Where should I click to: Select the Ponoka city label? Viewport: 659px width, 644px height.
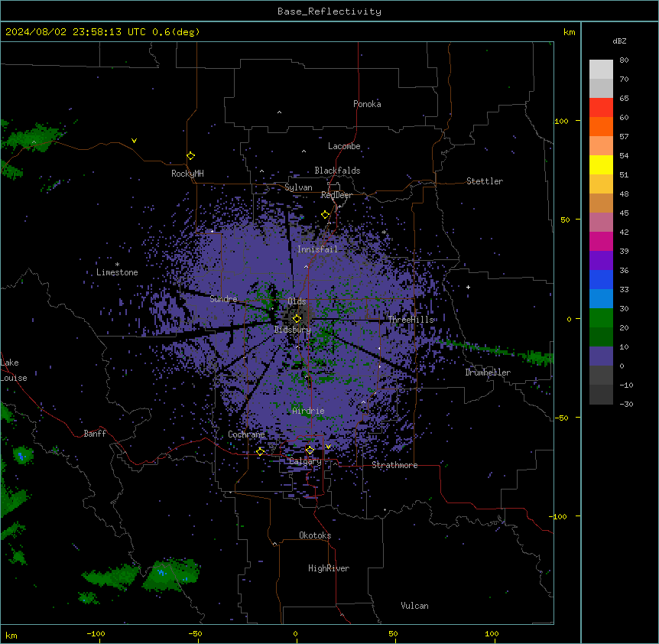(x=367, y=104)
